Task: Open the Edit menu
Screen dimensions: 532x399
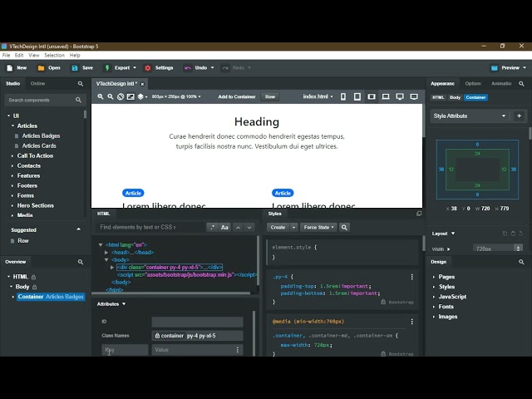Action: (x=19, y=56)
